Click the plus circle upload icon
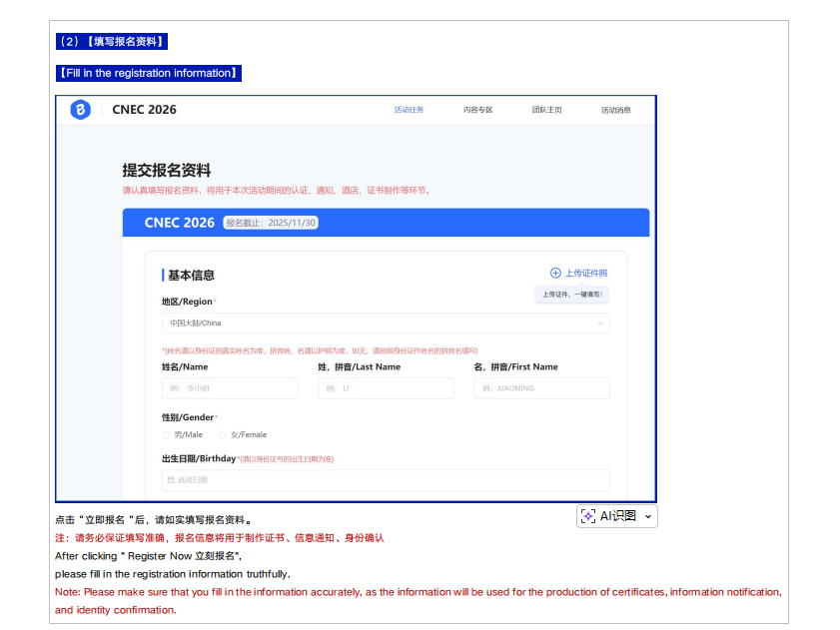The height and width of the screenshot is (630, 840). [555, 273]
